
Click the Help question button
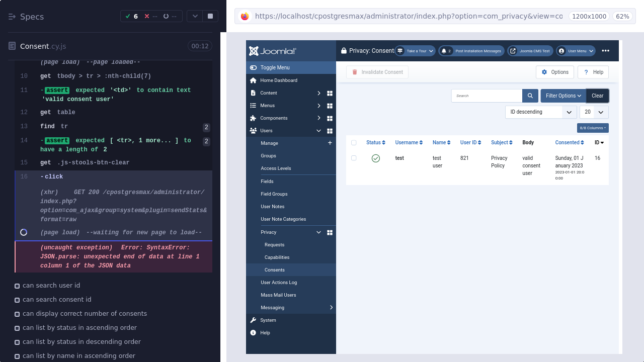pyautogui.click(x=593, y=72)
